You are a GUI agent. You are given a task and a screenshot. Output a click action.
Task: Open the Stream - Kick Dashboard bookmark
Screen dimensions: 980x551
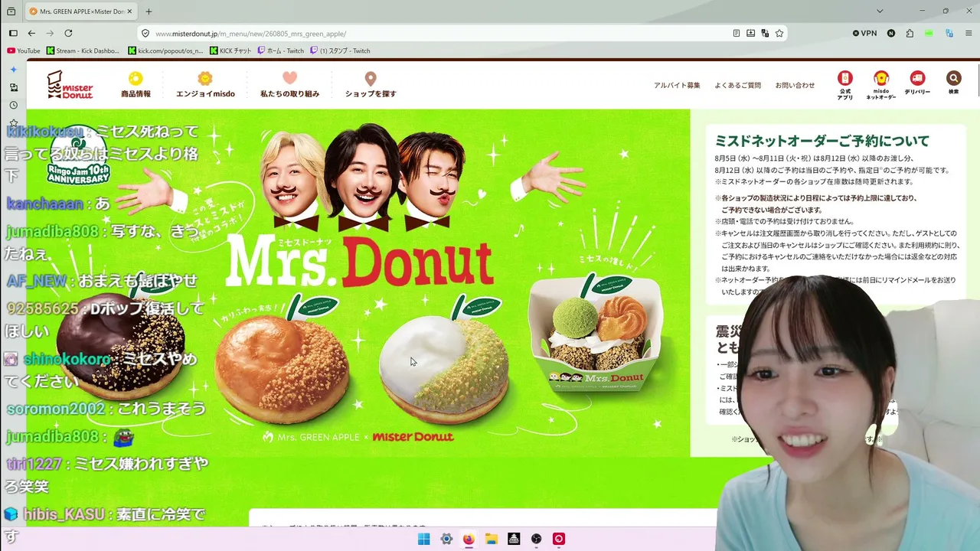[83, 51]
